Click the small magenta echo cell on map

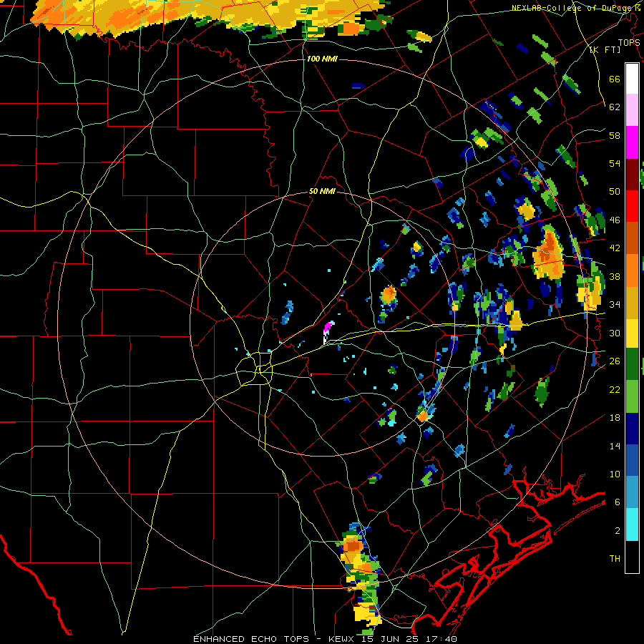click(x=328, y=328)
